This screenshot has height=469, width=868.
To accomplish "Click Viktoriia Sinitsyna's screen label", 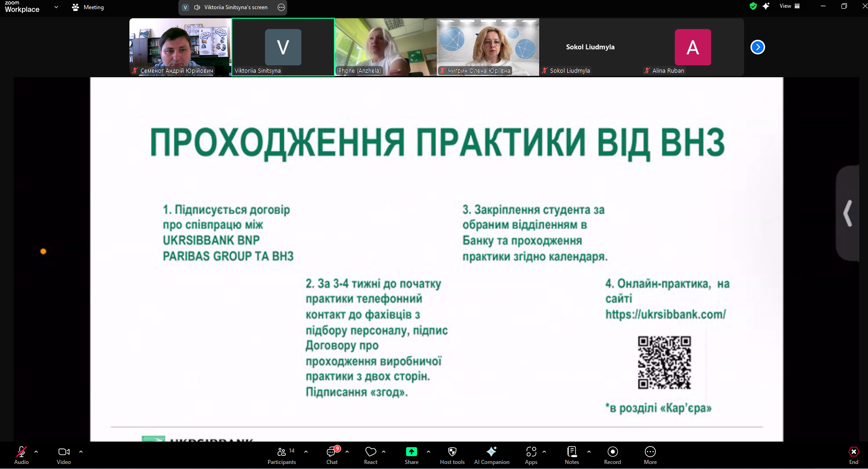I will click(x=236, y=7).
